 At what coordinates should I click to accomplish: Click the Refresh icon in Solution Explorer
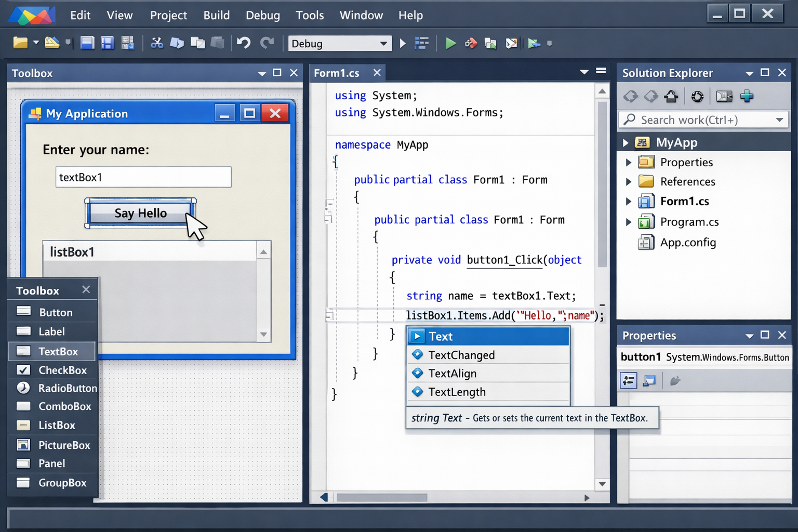(697, 96)
